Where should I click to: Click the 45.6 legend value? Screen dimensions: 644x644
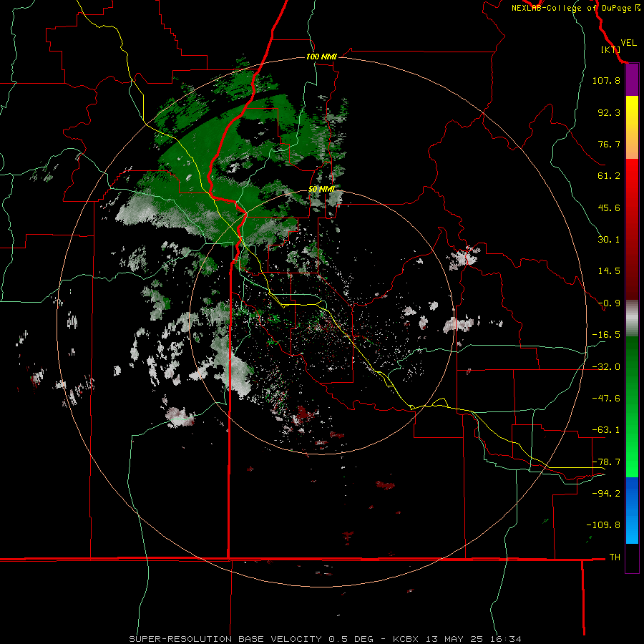coord(609,208)
